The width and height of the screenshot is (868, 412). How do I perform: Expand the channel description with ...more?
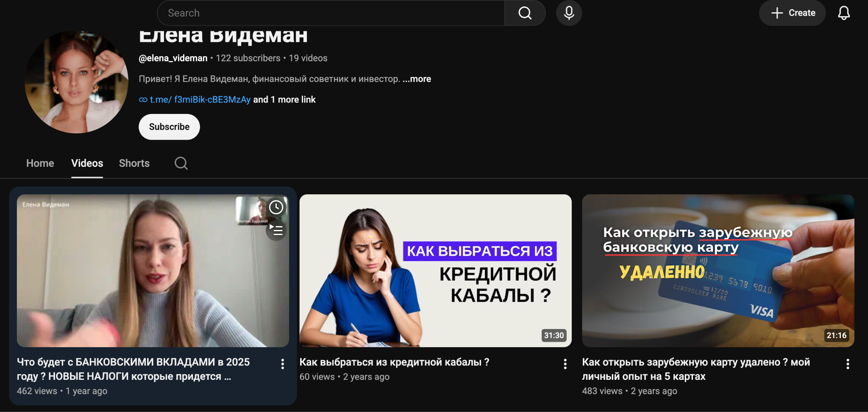pos(417,79)
